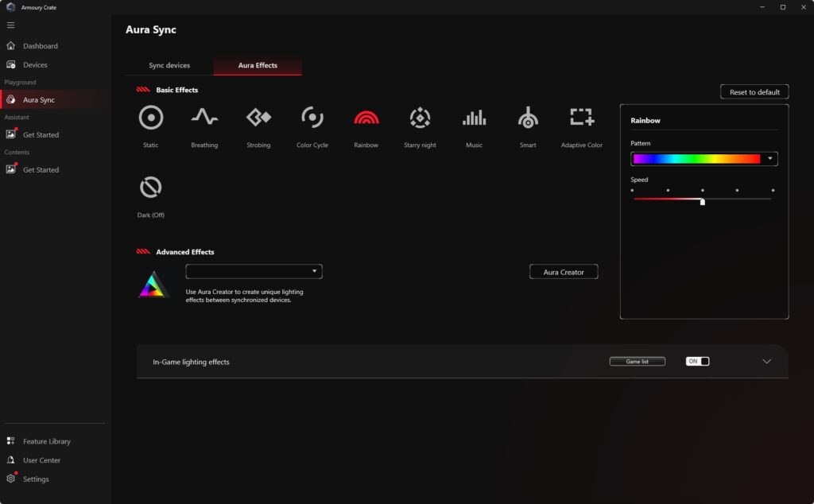Click the red Rainbow effect icon
814x504 pixels.
(366, 118)
